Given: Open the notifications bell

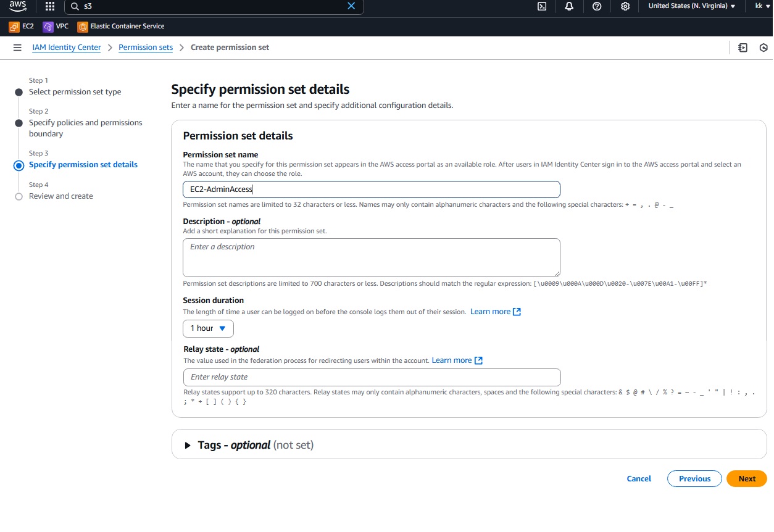Looking at the screenshot, I should (569, 6).
